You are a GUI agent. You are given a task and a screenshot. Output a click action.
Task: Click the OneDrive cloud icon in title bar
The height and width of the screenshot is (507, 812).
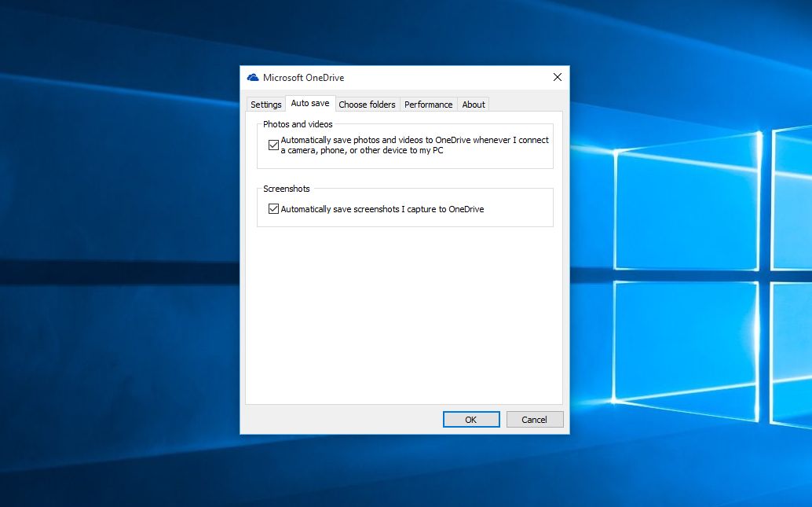[253, 78]
